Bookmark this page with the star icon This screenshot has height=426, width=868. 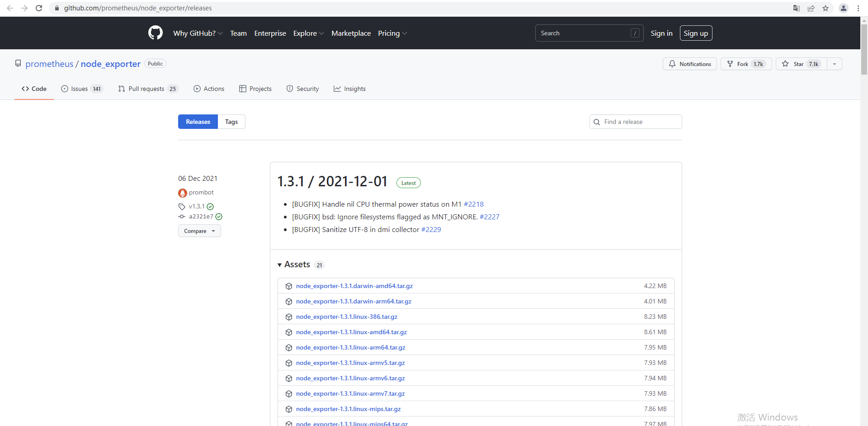[826, 8]
